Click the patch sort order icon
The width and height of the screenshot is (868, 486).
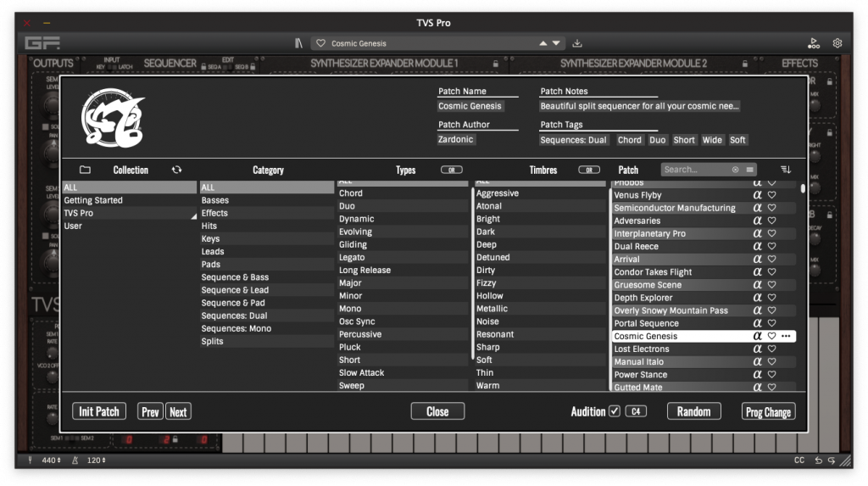point(786,170)
